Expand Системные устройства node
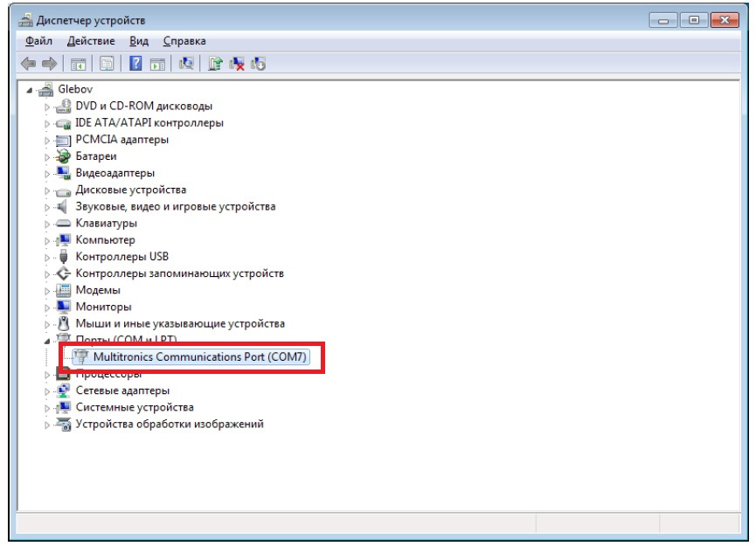This screenshot has height=546, width=756. (x=47, y=408)
